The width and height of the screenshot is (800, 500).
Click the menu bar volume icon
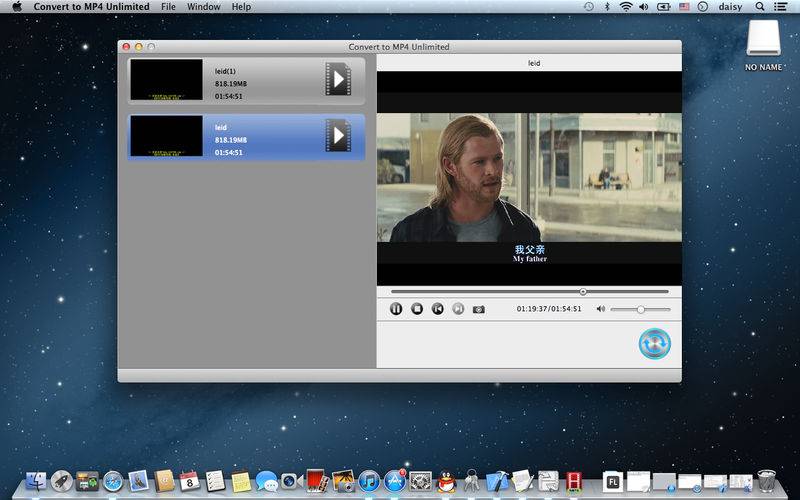tap(643, 7)
